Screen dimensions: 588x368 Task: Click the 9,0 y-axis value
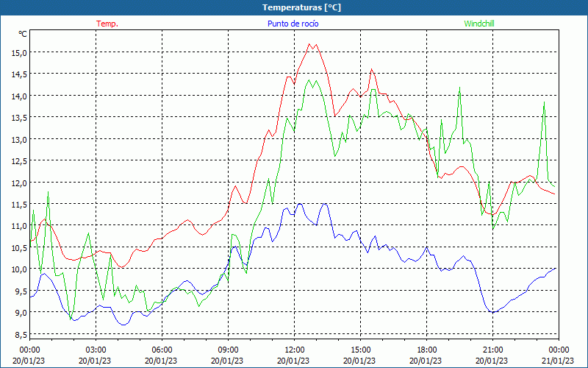pyautogui.click(x=21, y=313)
